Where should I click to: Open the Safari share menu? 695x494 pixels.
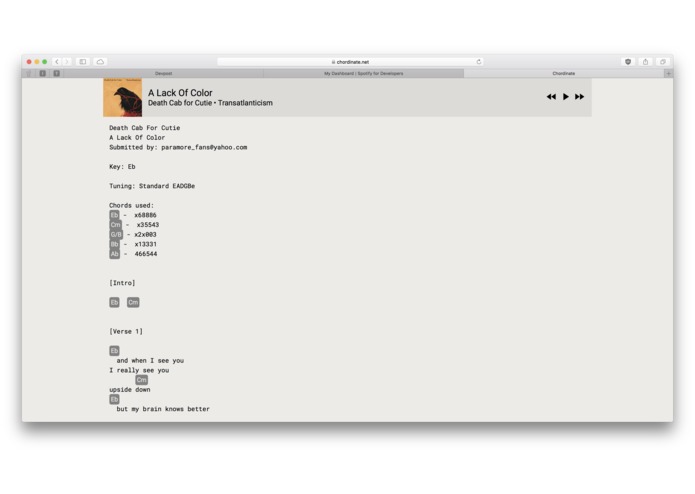pos(645,62)
